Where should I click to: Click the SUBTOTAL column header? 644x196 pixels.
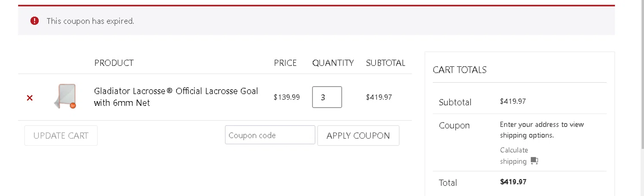(x=386, y=63)
